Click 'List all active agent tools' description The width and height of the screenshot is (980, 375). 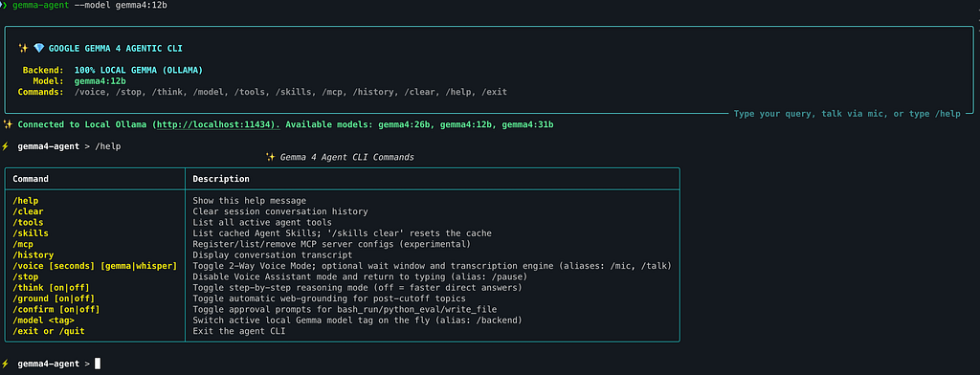click(262, 223)
